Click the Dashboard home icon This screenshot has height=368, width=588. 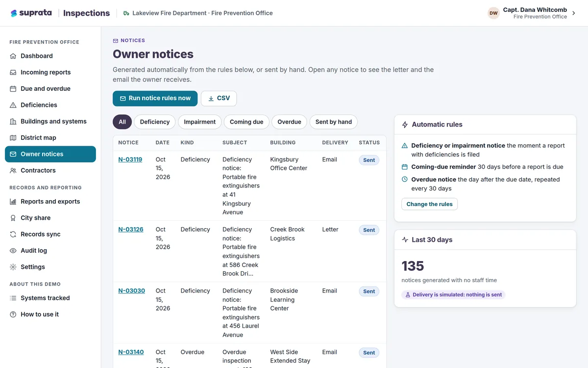coord(13,56)
